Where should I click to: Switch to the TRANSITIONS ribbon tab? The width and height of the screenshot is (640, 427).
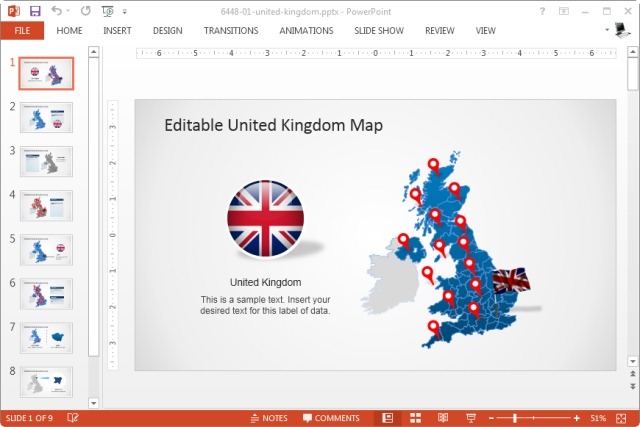231,31
